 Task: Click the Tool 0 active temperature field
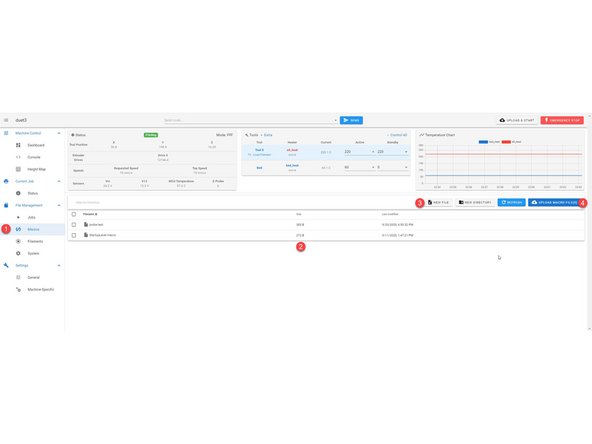coord(357,152)
